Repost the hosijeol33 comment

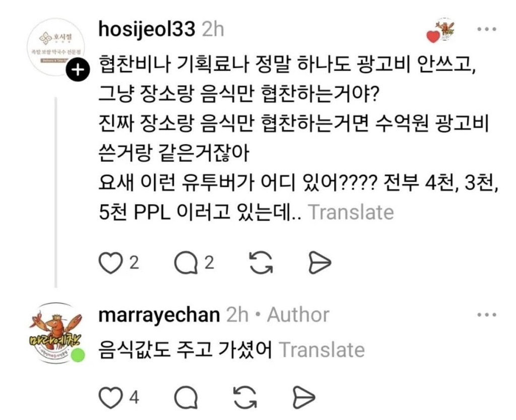pyautogui.click(x=262, y=263)
